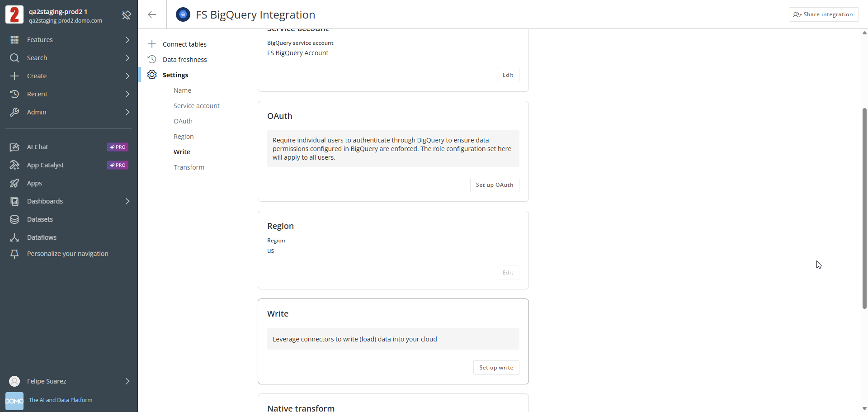Click the Region value 'us'
Screen dimensions: 868x412
(270, 251)
